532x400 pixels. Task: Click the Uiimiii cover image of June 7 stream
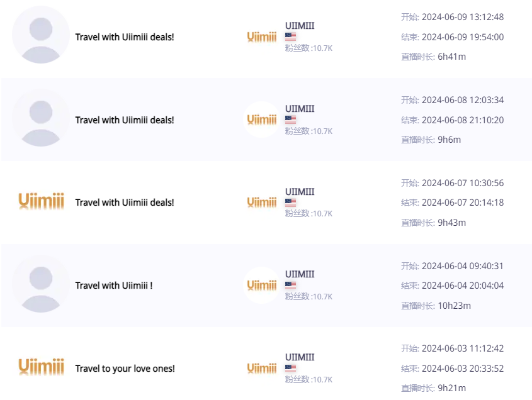(41, 201)
